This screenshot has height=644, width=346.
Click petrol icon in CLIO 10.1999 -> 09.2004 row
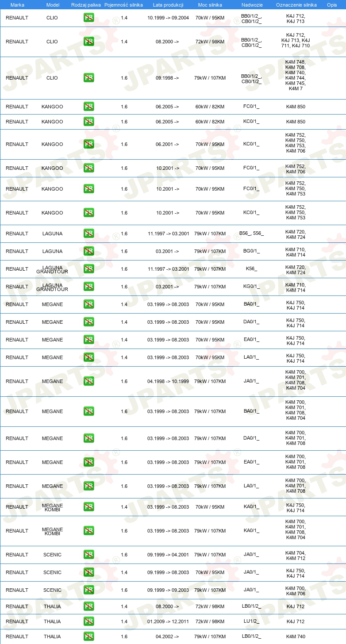[88, 18]
